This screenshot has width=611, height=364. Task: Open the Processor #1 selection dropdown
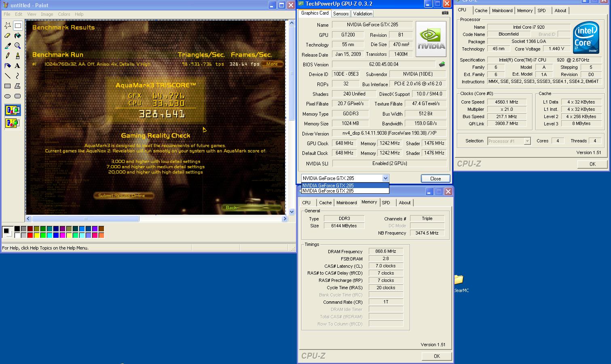(527, 141)
